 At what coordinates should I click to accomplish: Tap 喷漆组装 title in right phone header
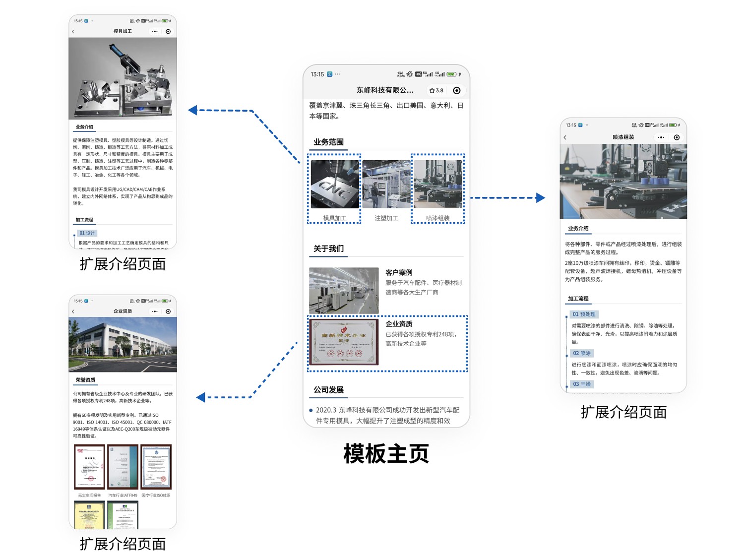pos(623,137)
